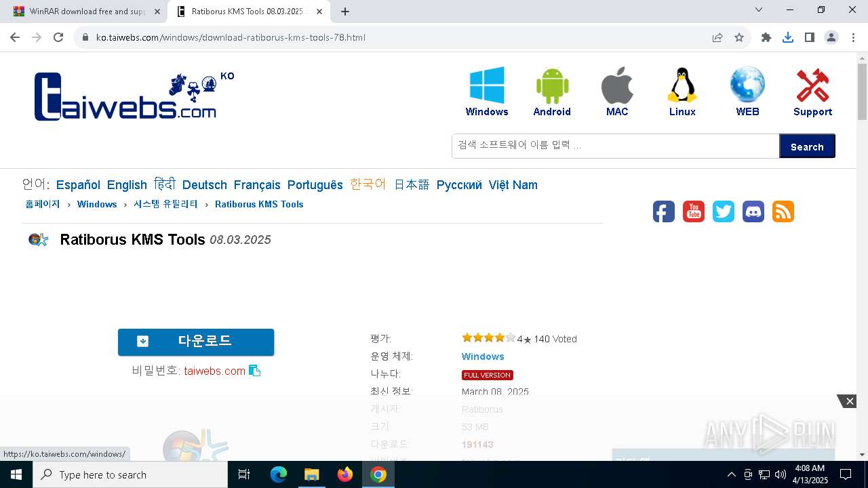This screenshot has width=868, height=488.
Task: Switch language to Русский
Action: (x=459, y=185)
